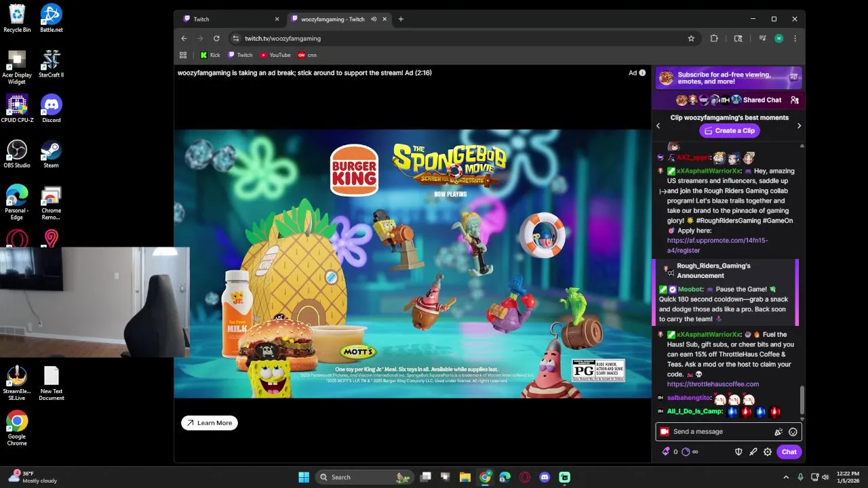This screenshot has width=868, height=488.
Task: Click the Create a Clip button
Action: (729, 131)
